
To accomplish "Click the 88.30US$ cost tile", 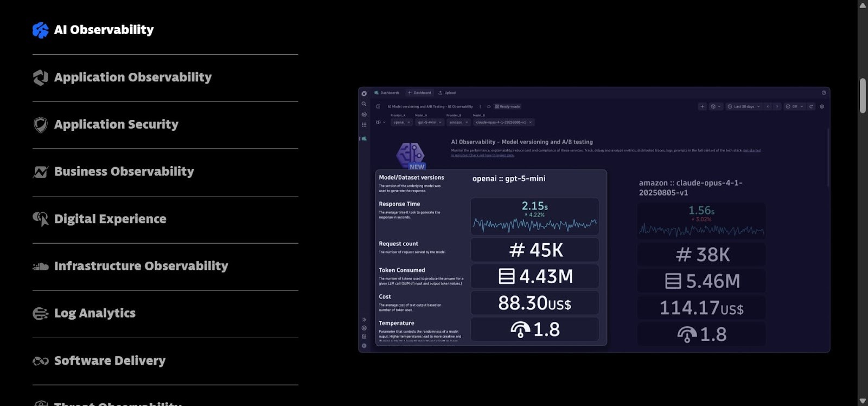I will pos(534,303).
